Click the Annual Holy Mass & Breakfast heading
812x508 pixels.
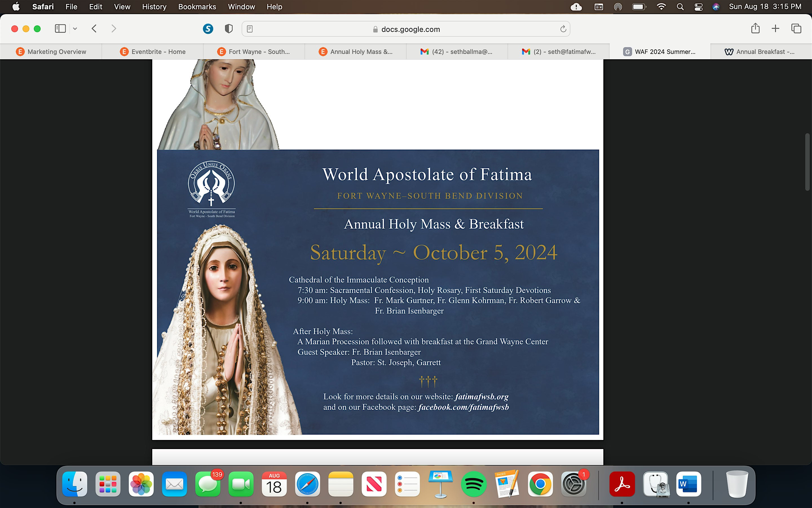coord(434,224)
